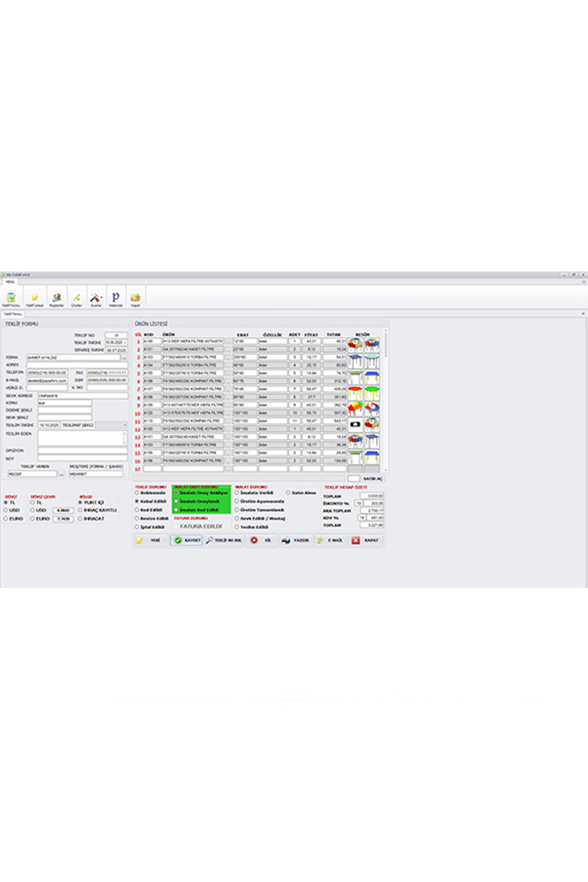Image resolution: width=588 pixels, height=882 pixels.
Task: Expand the Teslimat Şekli combo box
Action: 125,425
